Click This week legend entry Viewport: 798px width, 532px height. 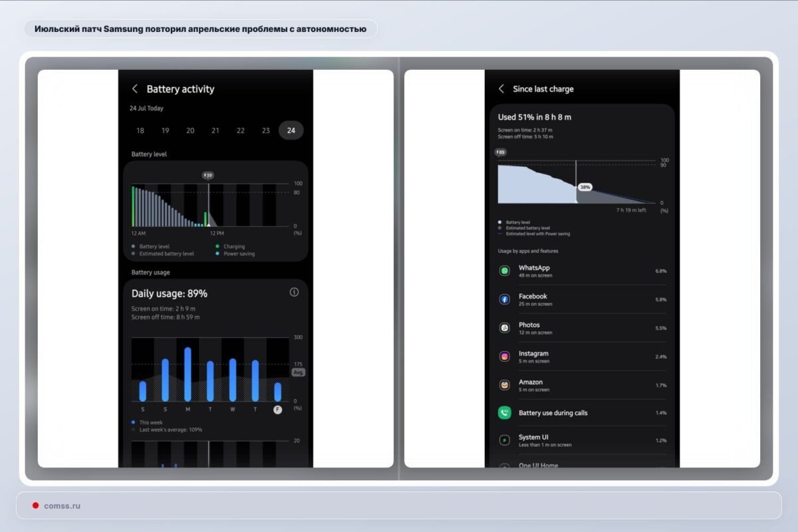[x=147, y=422]
